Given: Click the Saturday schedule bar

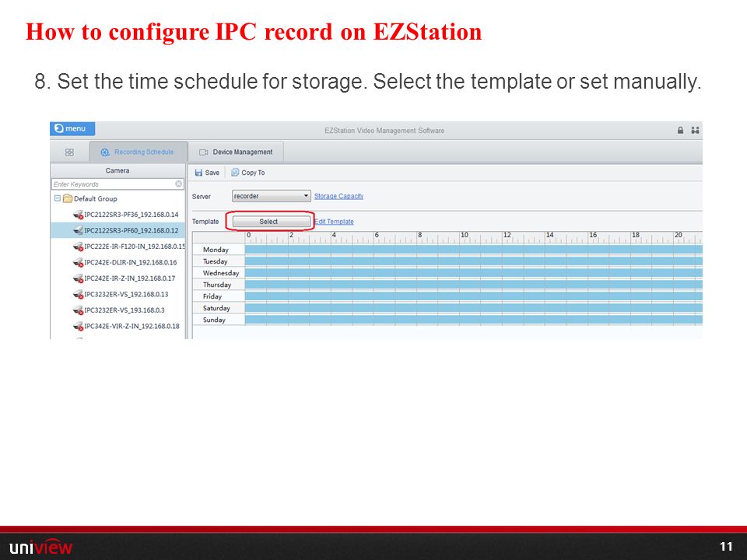Looking at the screenshot, I should coord(474,308).
